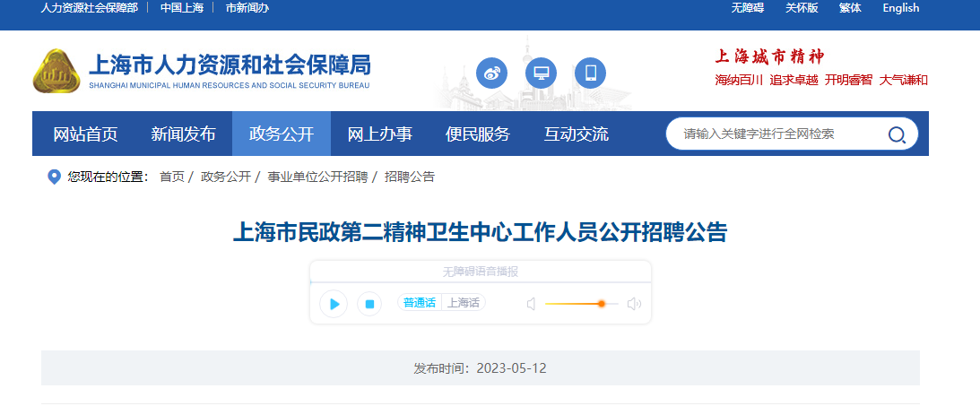Stop the voice broadcast audio
Viewport: 980px width, 406px height.
pos(369,304)
